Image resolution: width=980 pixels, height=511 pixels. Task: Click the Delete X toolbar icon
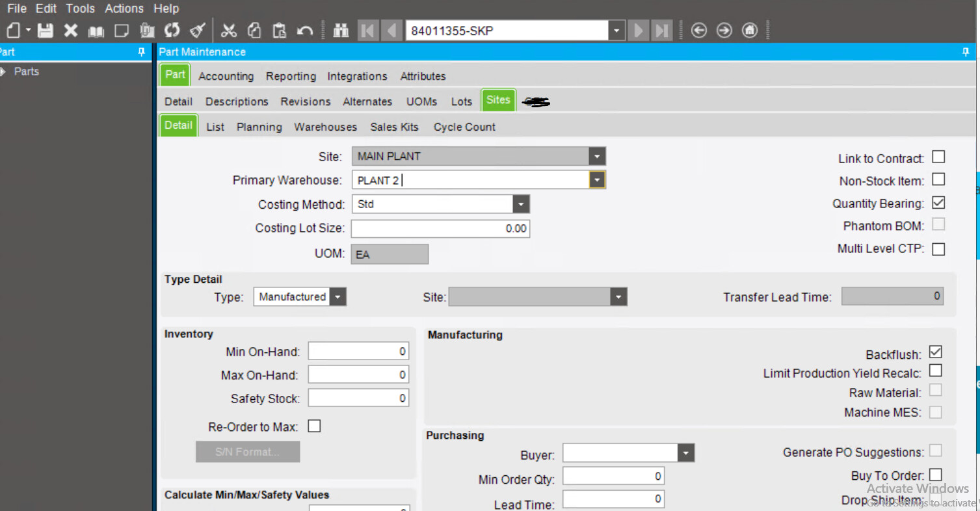pos(71,31)
